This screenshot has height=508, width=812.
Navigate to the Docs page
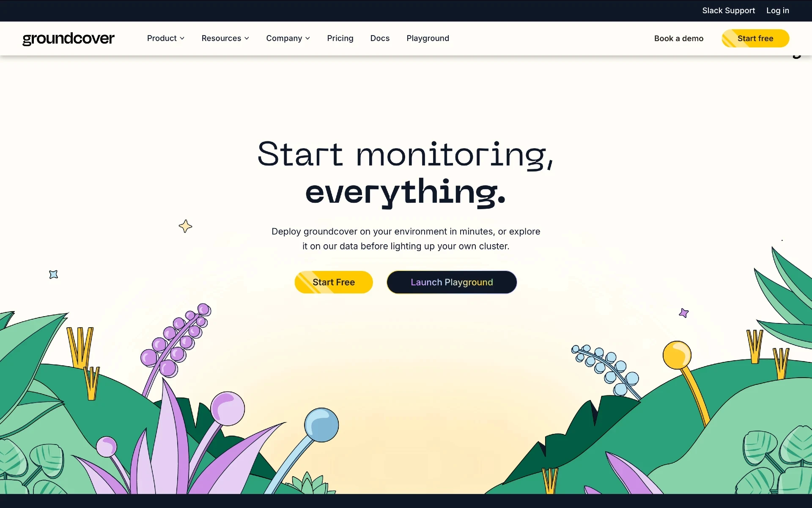pos(380,38)
